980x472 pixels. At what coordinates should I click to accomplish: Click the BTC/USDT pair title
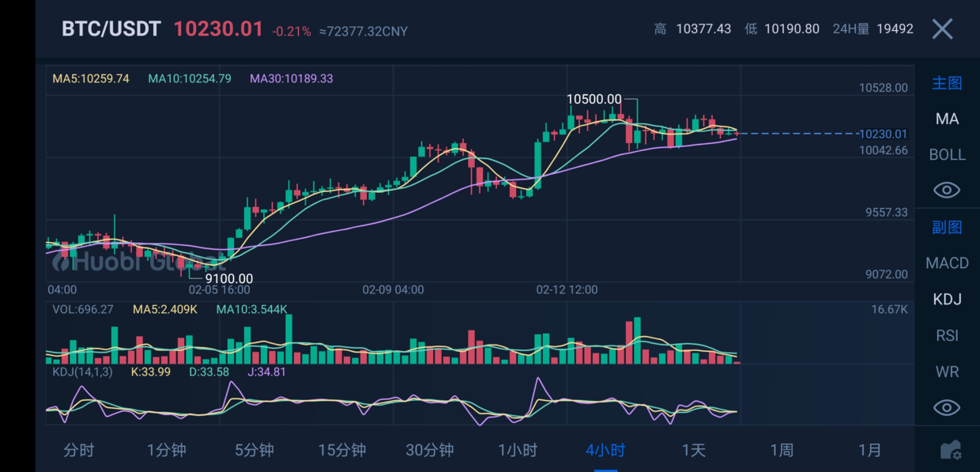click(x=109, y=28)
